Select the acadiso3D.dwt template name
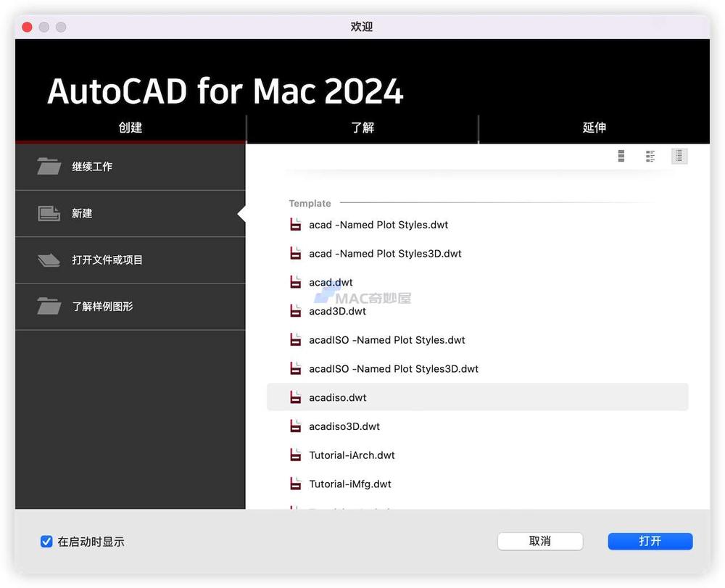This screenshot has height=588, width=725. tap(344, 426)
